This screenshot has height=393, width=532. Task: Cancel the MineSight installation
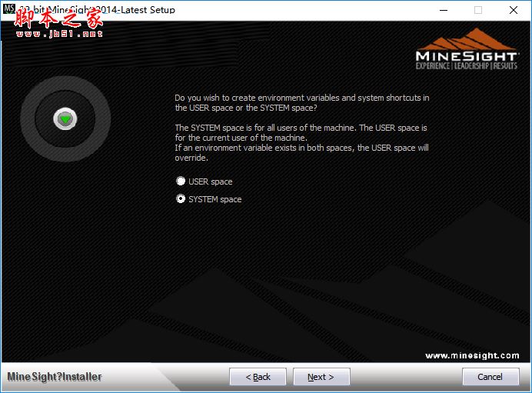click(x=490, y=377)
